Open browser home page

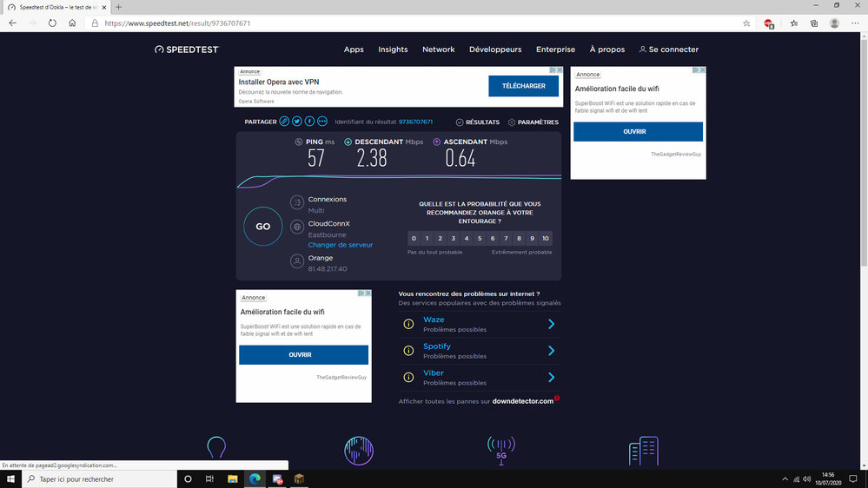coord(72,23)
